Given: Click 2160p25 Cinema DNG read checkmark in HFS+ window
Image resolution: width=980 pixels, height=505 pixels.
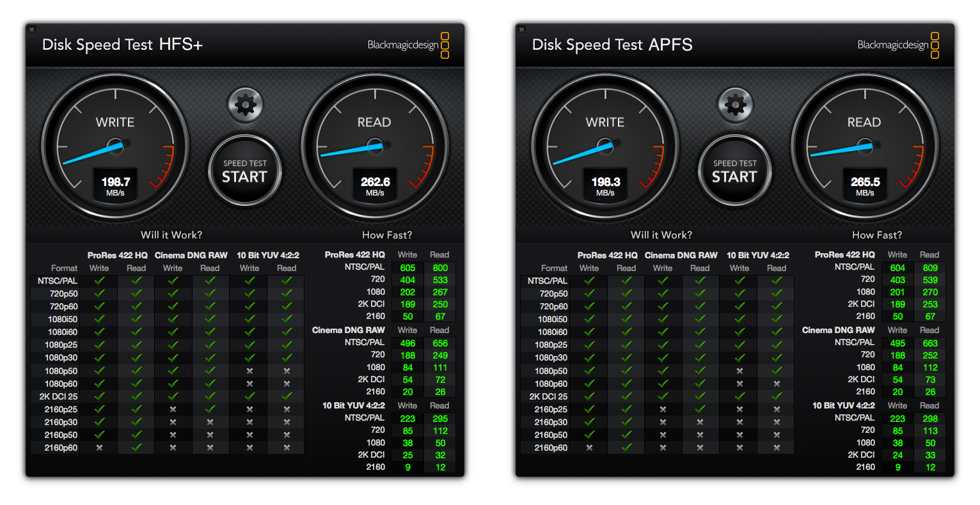Looking at the screenshot, I should coord(210,409).
